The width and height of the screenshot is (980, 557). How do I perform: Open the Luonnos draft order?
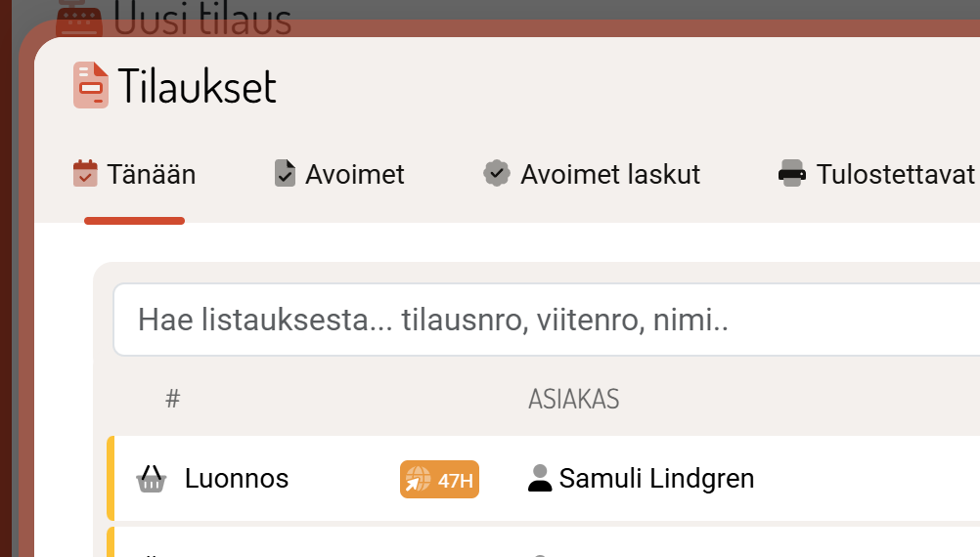237,479
